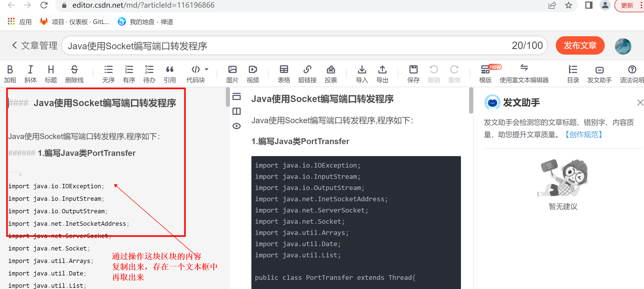Open the user avatar menu
The height and width of the screenshot is (289, 644).
click(x=623, y=46)
